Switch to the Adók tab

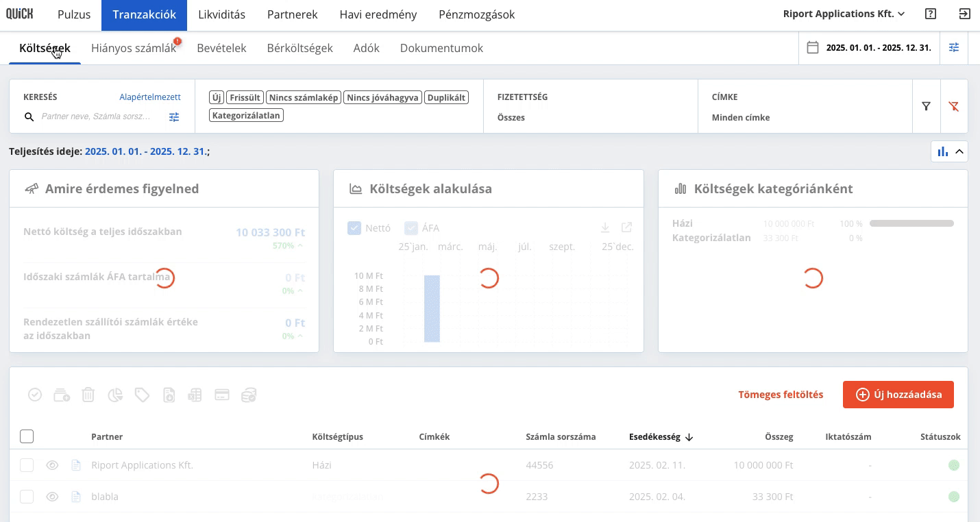coord(367,48)
